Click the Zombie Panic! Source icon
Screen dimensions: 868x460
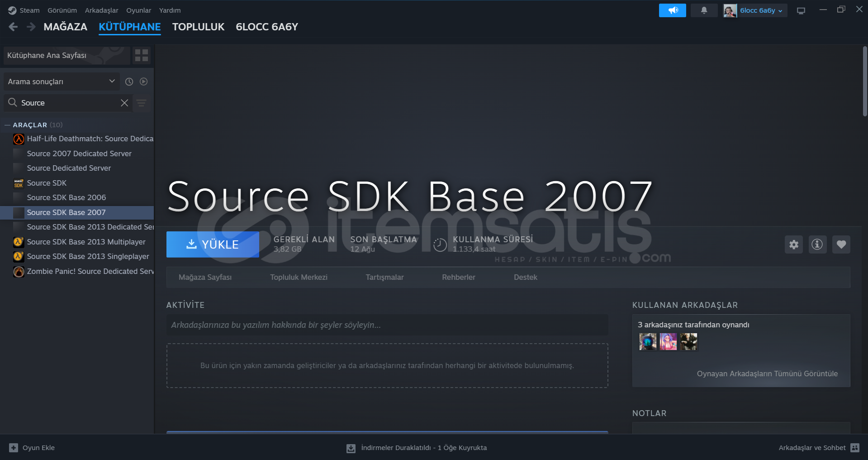(x=19, y=272)
